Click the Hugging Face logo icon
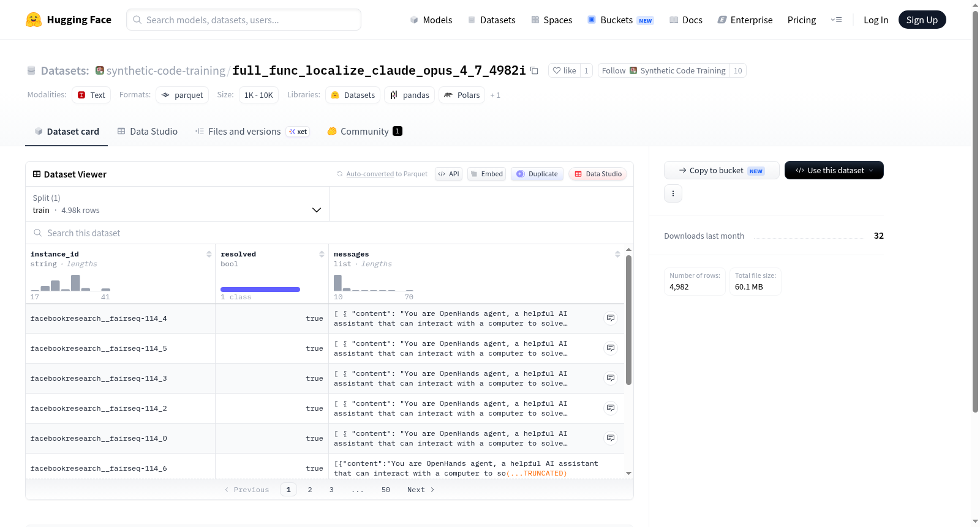This screenshot has width=980, height=527. click(x=34, y=20)
